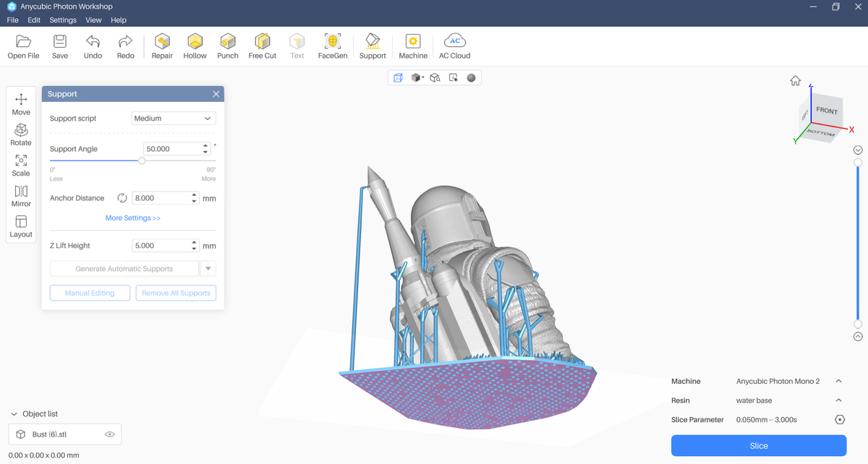Open the More Settings link

point(133,218)
